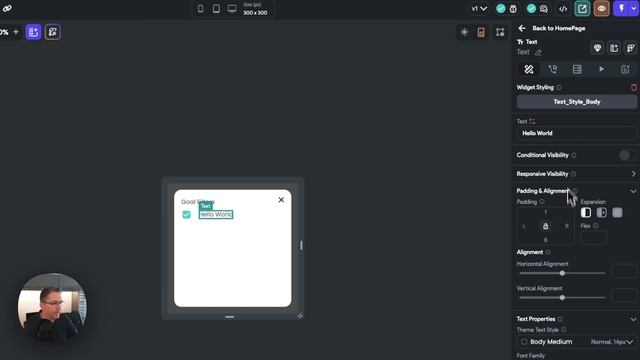Select the tablet device preview icon
The width and height of the screenshot is (640, 360).
(216, 9)
